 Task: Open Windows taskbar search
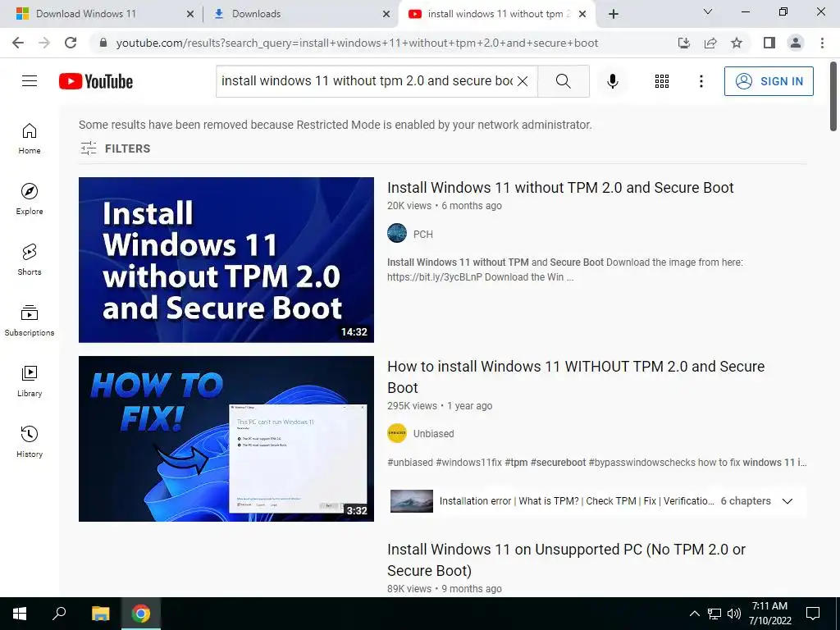(59, 614)
